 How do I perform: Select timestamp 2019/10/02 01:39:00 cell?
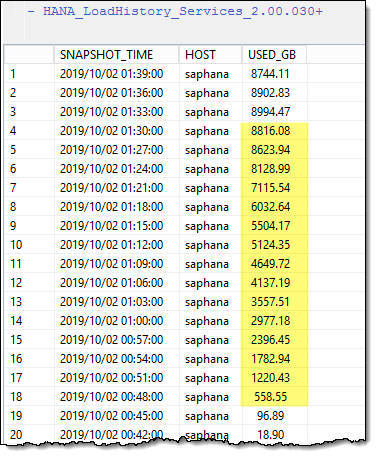tap(117, 73)
